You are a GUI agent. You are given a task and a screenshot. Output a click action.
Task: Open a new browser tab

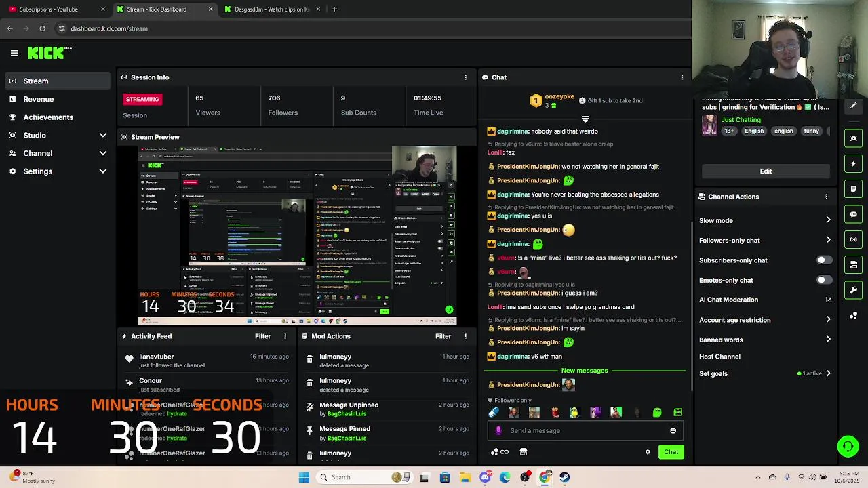[334, 9]
